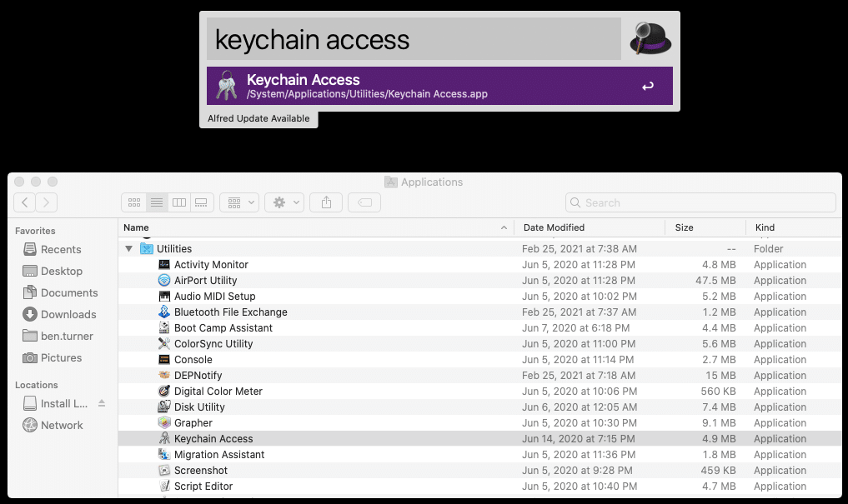Click the keys icon in Alfred result
This screenshot has width=848, height=504.
(226, 85)
